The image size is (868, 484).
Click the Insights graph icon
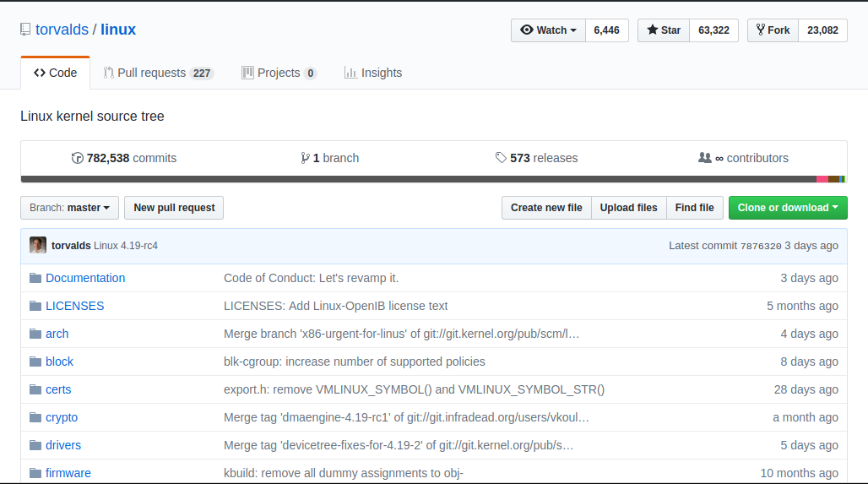tap(350, 73)
